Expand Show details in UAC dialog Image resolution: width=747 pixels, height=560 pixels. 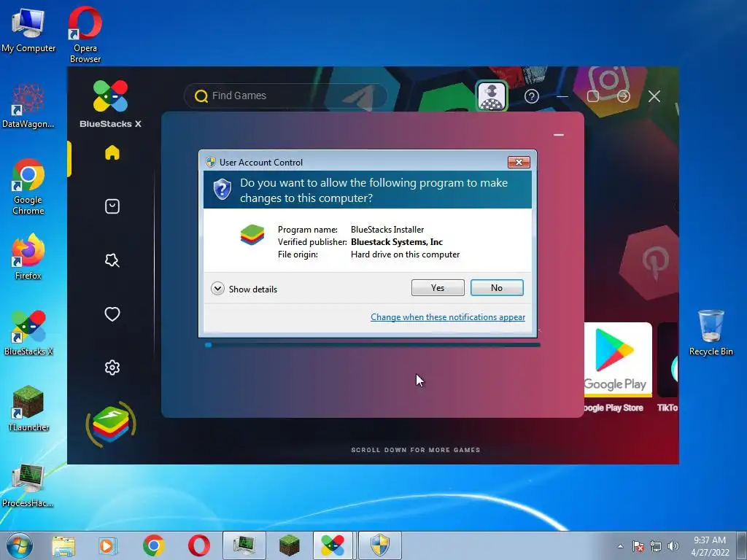(244, 289)
